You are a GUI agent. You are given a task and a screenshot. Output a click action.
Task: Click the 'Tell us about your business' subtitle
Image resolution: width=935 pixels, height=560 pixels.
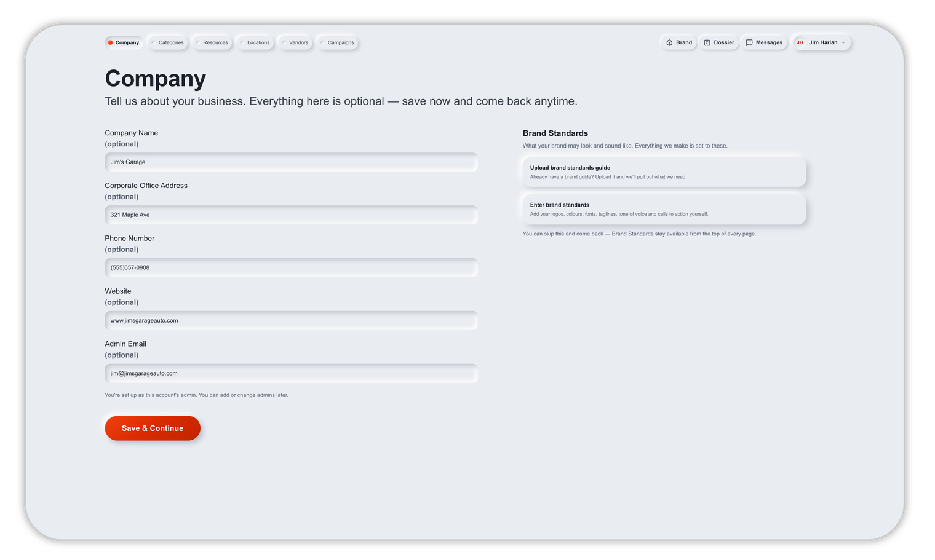(x=341, y=101)
